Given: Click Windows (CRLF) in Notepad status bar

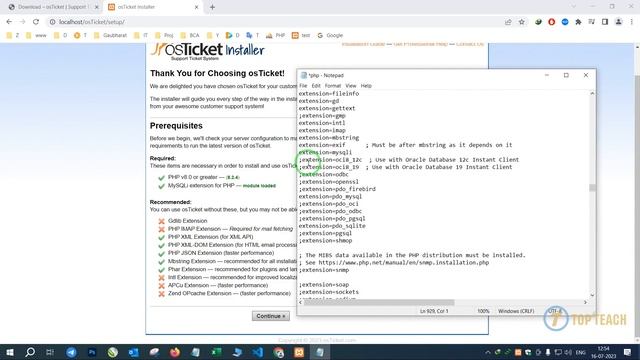Looking at the screenshot, I should [x=516, y=311].
